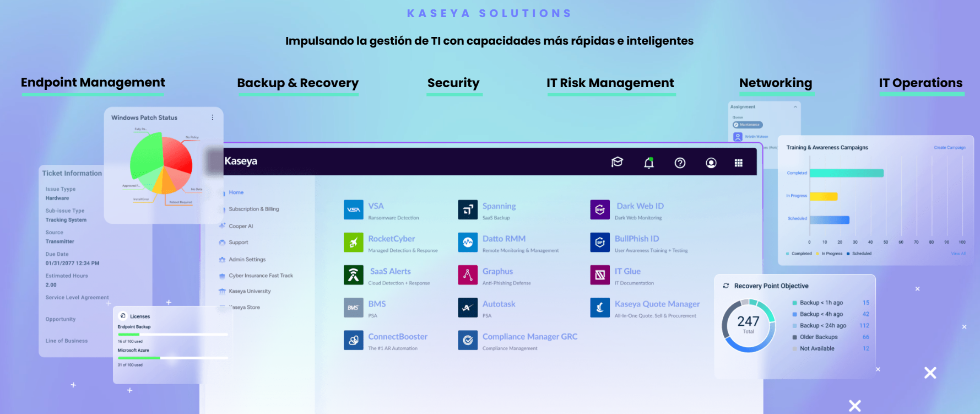Click the VSA product icon
Screen dimensions: 980x414
[x=353, y=210]
